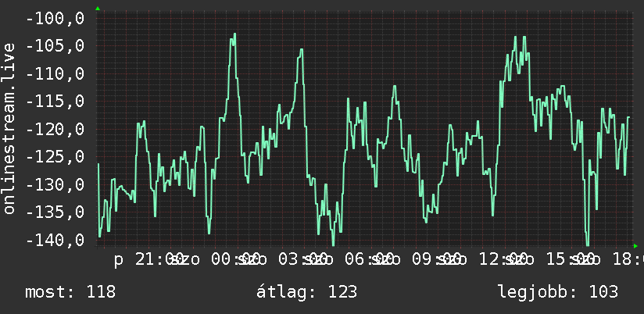Click the 00:00 time axis label

click(x=234, y=260)
